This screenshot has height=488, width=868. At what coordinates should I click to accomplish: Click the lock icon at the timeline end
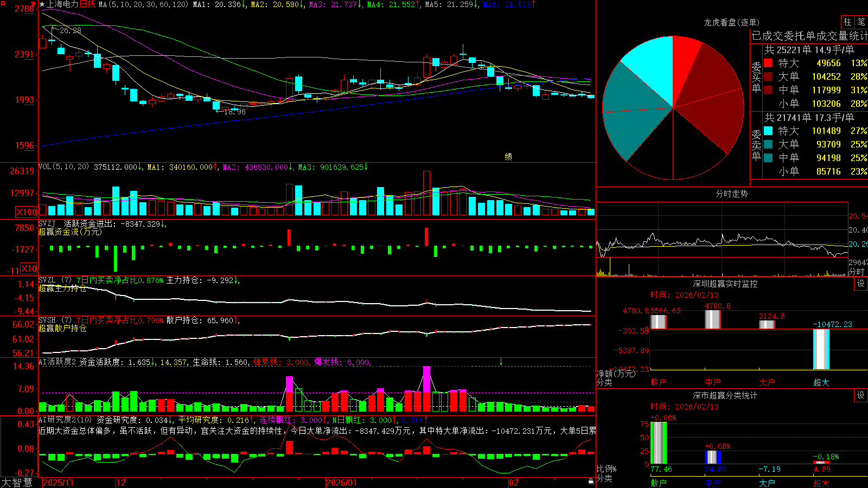(x=591, y=481)
